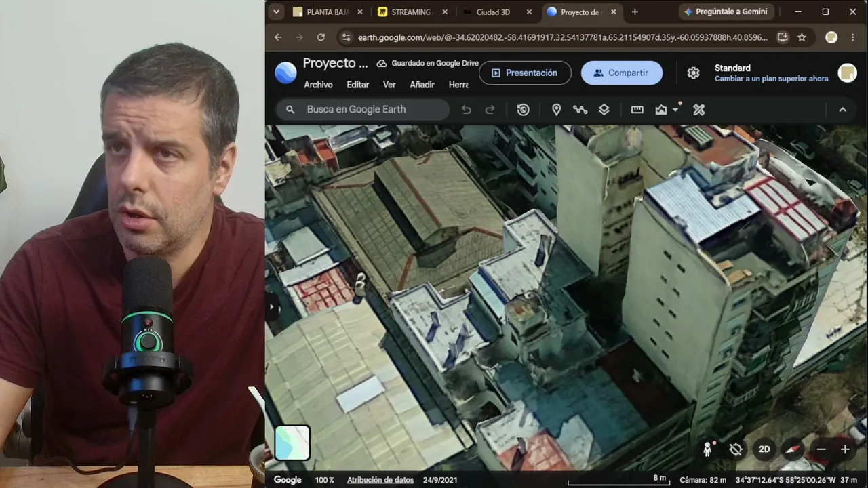Screen dimensions: 868x488
Task: Focus the Busca en Google Earth field
Action: point(363,110)
